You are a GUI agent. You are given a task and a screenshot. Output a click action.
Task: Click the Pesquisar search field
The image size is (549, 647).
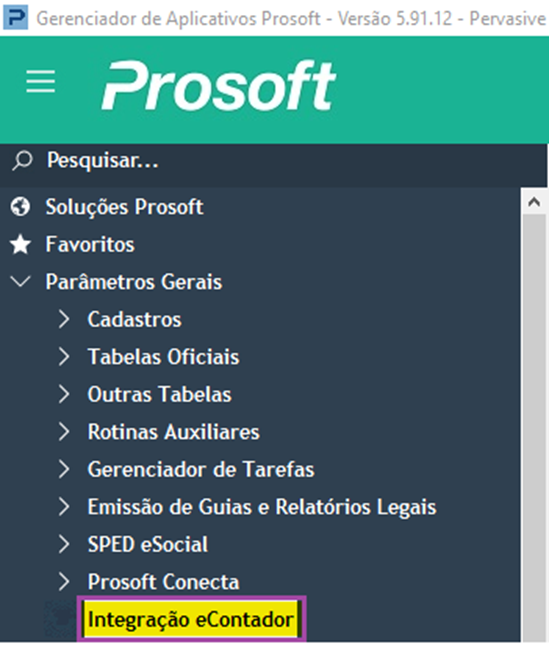pyautogui.click(x=274, y=161)
